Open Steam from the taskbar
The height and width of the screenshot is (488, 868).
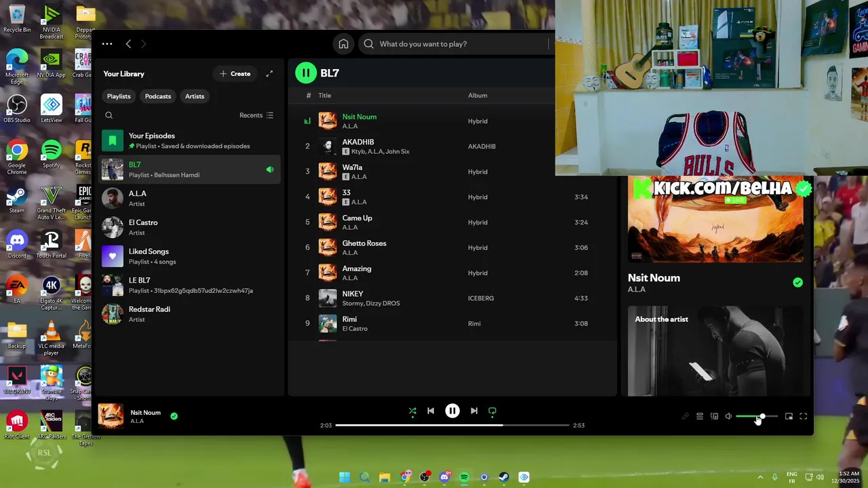(x=504, y=477)
